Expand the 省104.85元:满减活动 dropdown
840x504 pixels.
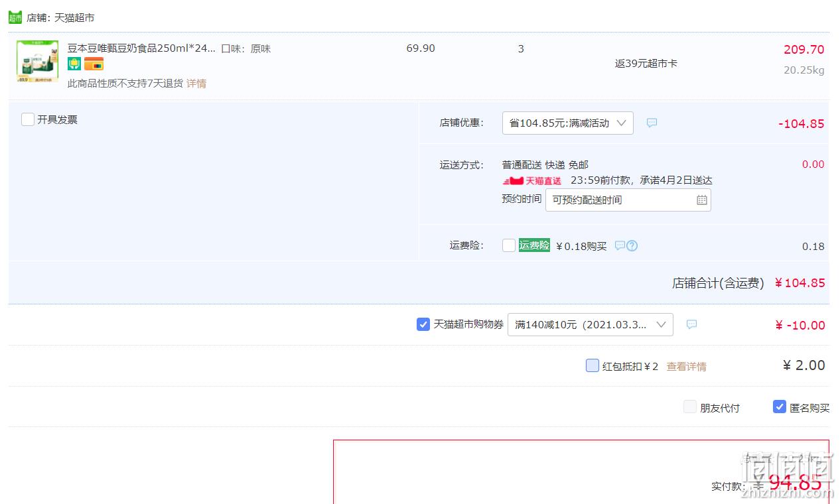[x=568, y=123]
